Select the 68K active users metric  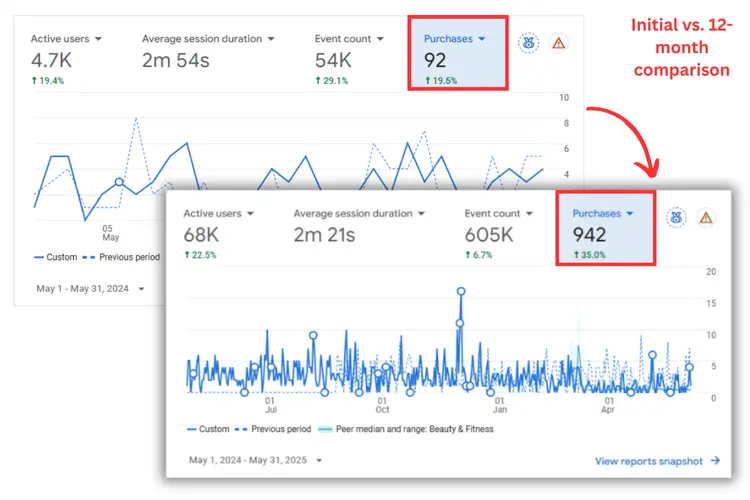tap(201, 235)
